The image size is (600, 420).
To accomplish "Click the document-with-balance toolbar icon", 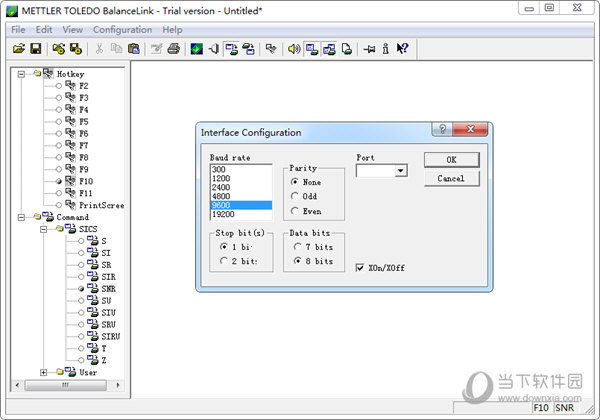I will coord(346,49).
